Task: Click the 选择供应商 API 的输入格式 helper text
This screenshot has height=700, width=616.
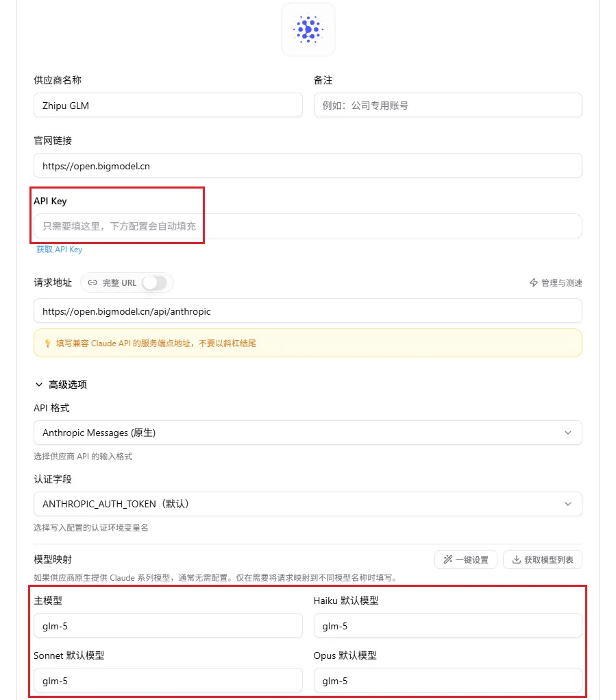Action: (x=83, y=456)
